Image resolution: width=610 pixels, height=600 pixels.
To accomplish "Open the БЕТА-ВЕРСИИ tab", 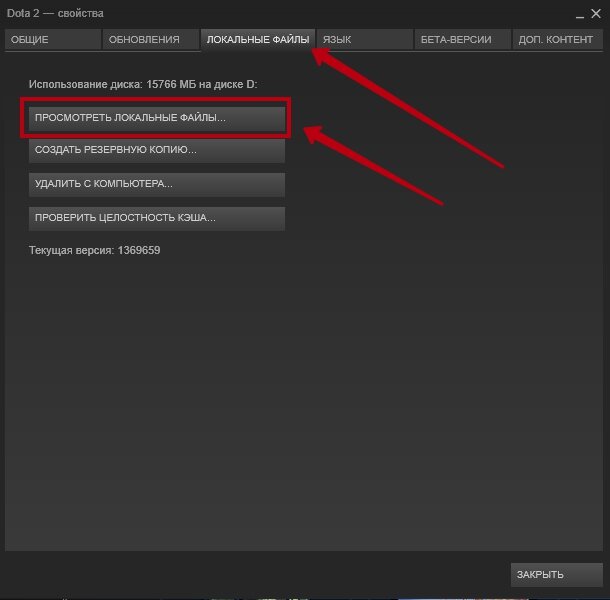I will click(463, 39).
